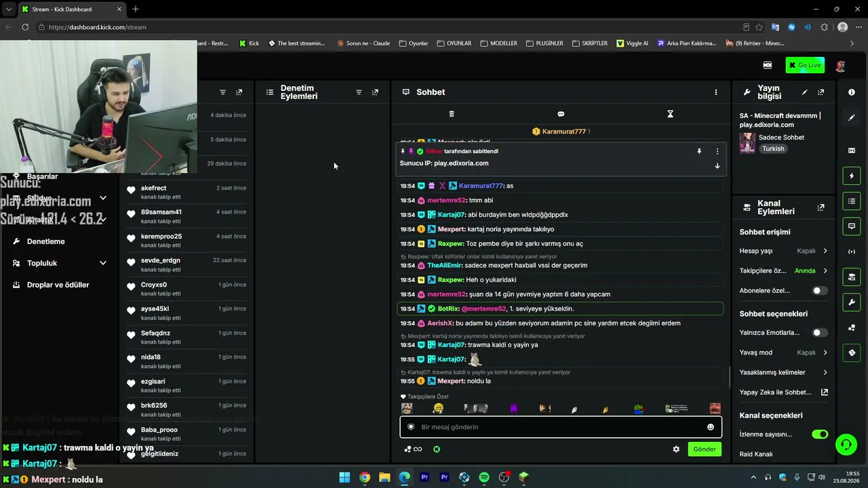Screen dimensions: 868x488
Task: Click the info icon in right sidebar
Action: tap(852, 92)
